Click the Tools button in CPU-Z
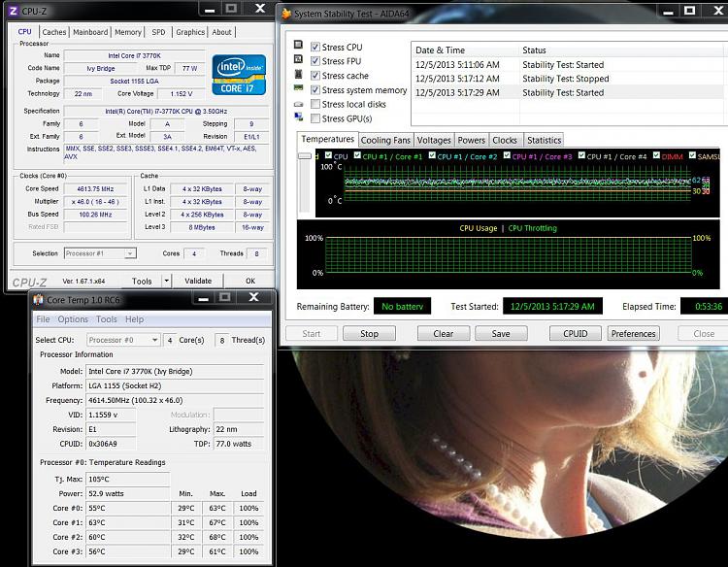The height and width of the screenshot is (567, 728). 142,281
